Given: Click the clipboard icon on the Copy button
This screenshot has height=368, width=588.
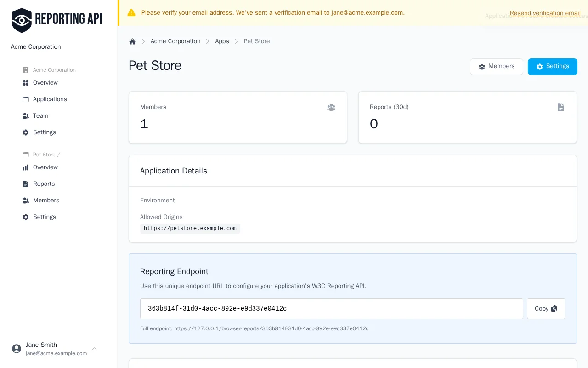Looking at the screenshot, I should point(554,309).
